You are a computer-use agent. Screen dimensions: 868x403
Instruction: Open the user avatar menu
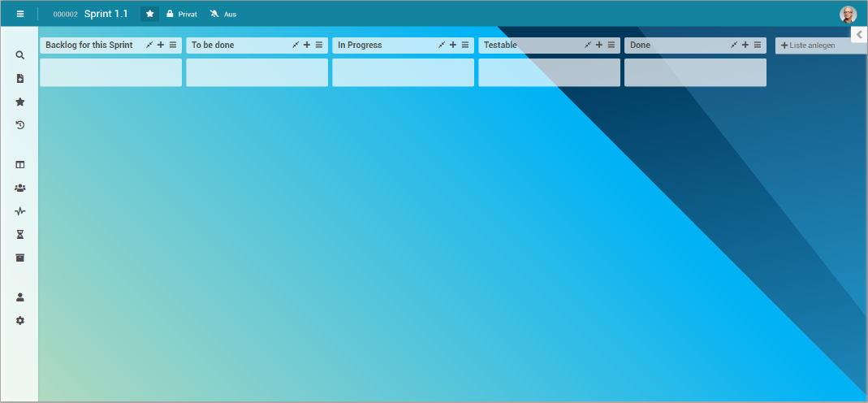coord(848,14)
